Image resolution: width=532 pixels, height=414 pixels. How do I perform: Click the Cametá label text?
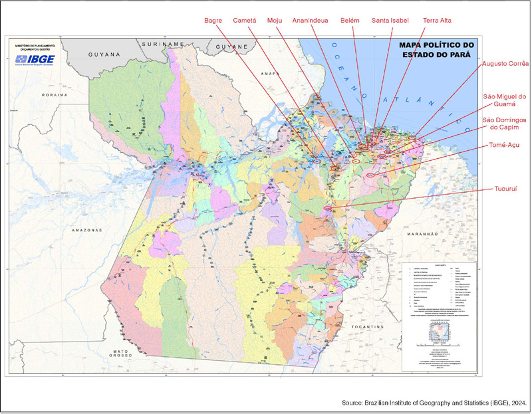click(x=245, y=21)
